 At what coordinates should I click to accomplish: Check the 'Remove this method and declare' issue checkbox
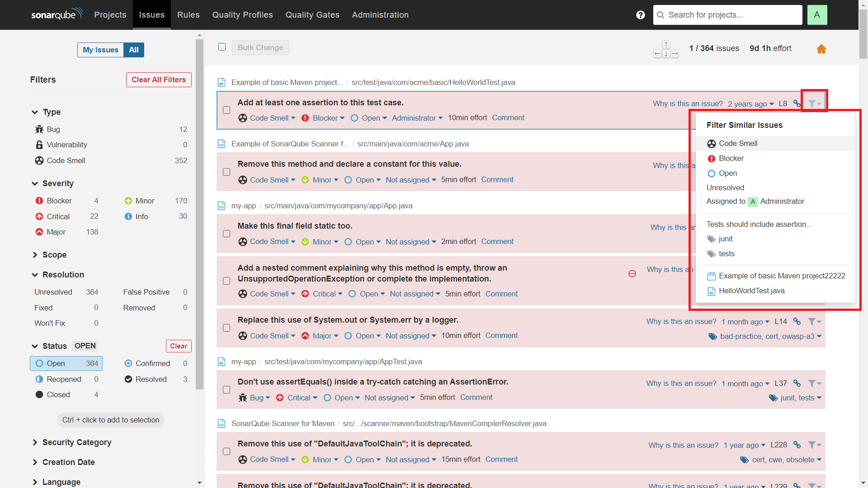coord(226,172)
